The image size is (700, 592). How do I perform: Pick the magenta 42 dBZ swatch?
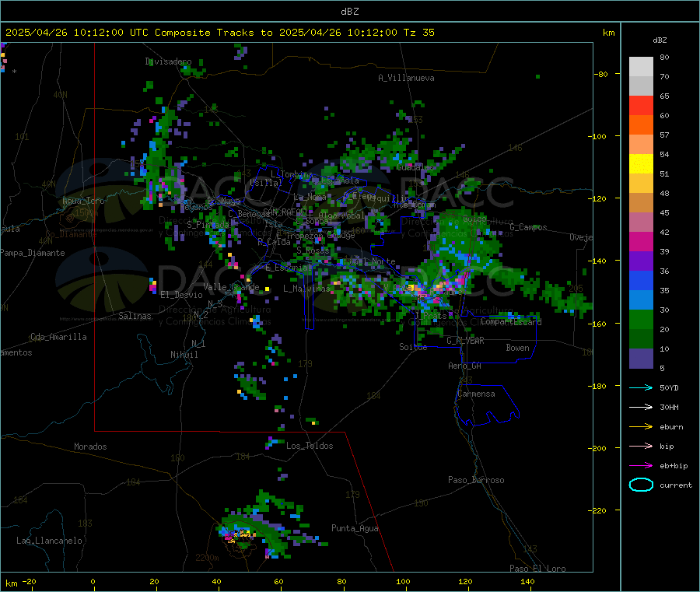(x=641, y=241)
